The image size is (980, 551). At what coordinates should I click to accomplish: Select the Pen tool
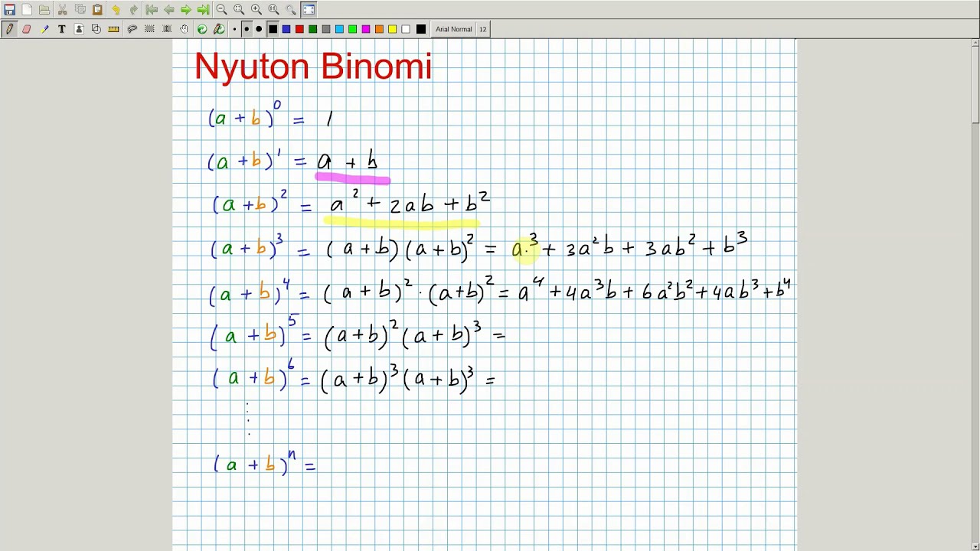click(x=9, y=29)
